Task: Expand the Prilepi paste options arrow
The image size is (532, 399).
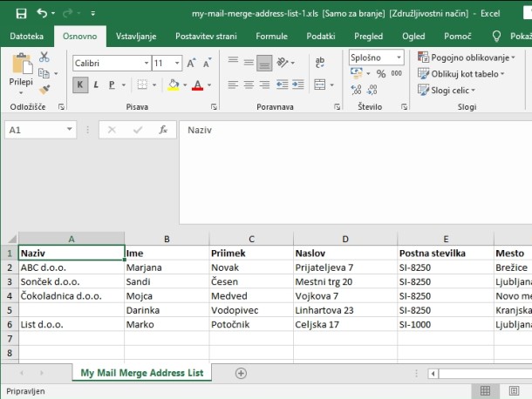Action: point(21,92)
